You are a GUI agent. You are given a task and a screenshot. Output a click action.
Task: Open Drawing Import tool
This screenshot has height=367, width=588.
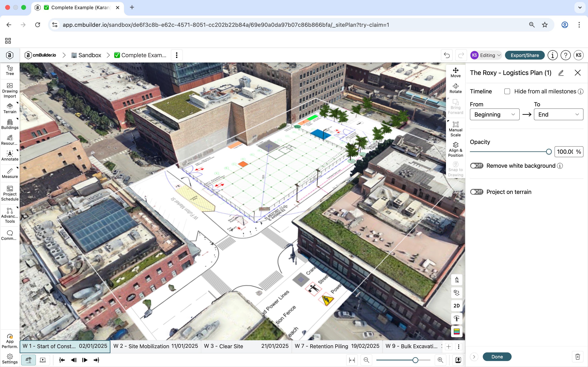(10, 91)
